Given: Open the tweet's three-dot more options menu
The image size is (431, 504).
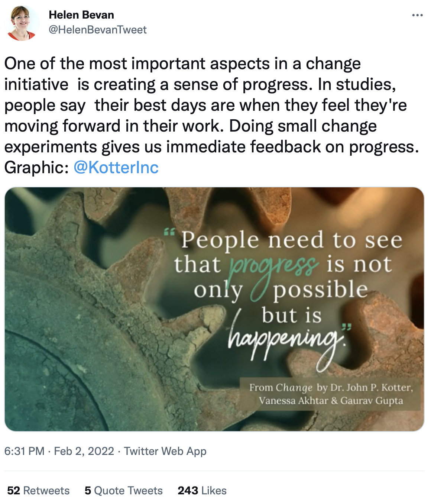Looking at the screenshot, I should point(417,15).
